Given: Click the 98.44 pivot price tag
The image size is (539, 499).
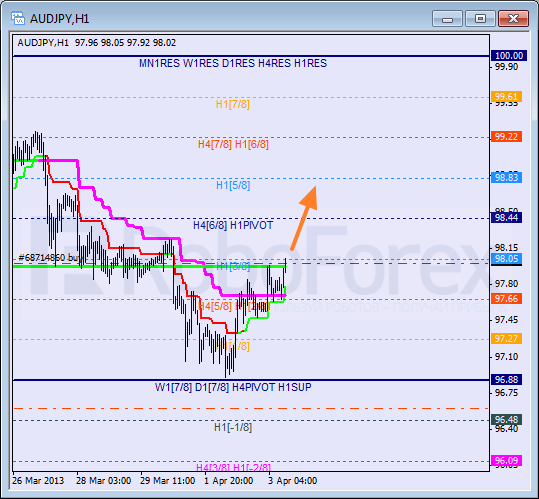Looking at the screenshot, I should tap(506, 218).
